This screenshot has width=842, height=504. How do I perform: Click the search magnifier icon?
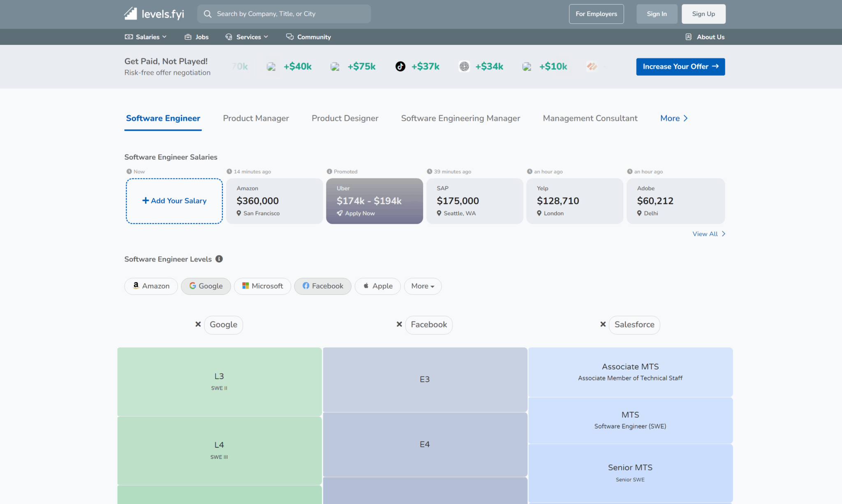(x=208, y=14)
